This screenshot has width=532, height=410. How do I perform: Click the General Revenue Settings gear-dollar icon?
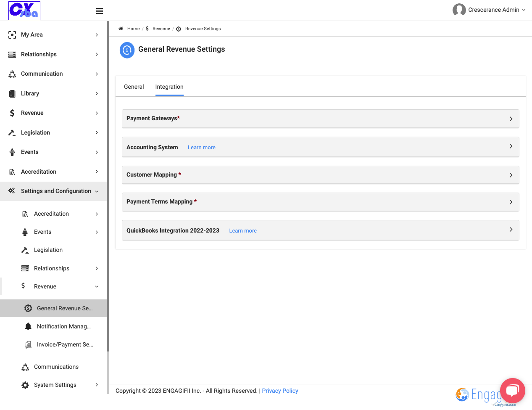click(28, 308)
